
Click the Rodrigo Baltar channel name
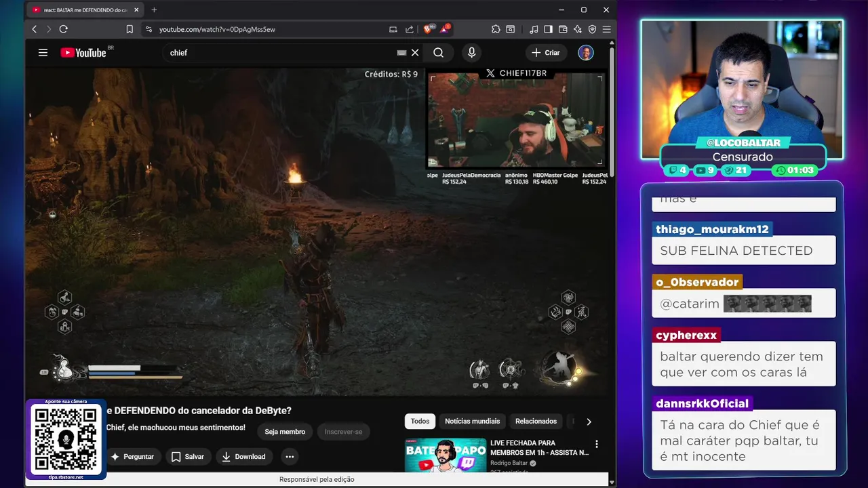pos(509,464)
